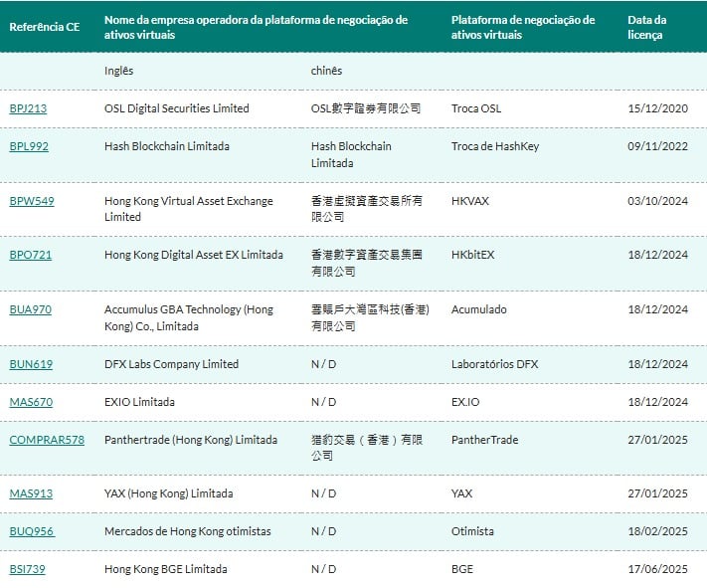Select 'OSL Digital Securities Limited' cell
Viewport: 707px width, 588px height.
[176, 108]
